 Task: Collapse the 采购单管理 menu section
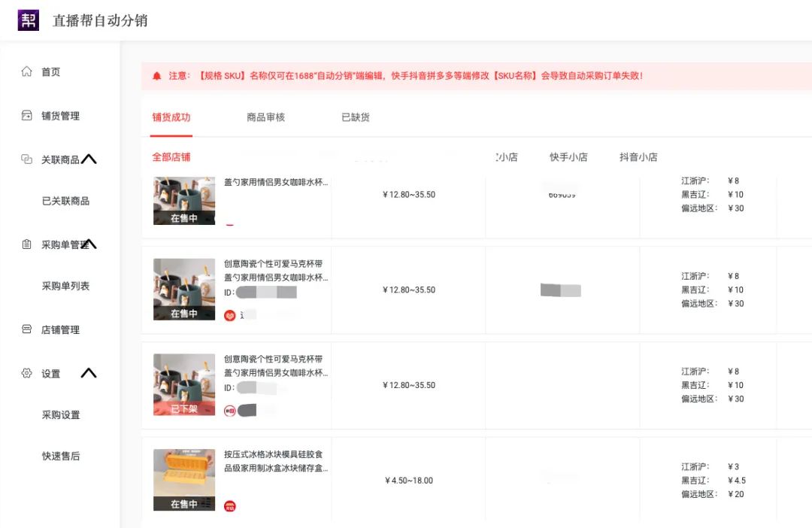[89, 244]
